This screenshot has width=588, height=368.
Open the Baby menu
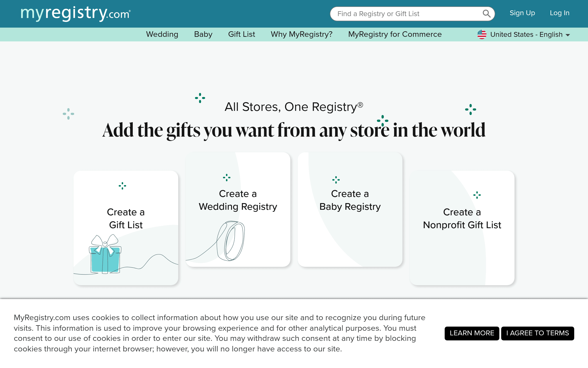coord(203,34)
